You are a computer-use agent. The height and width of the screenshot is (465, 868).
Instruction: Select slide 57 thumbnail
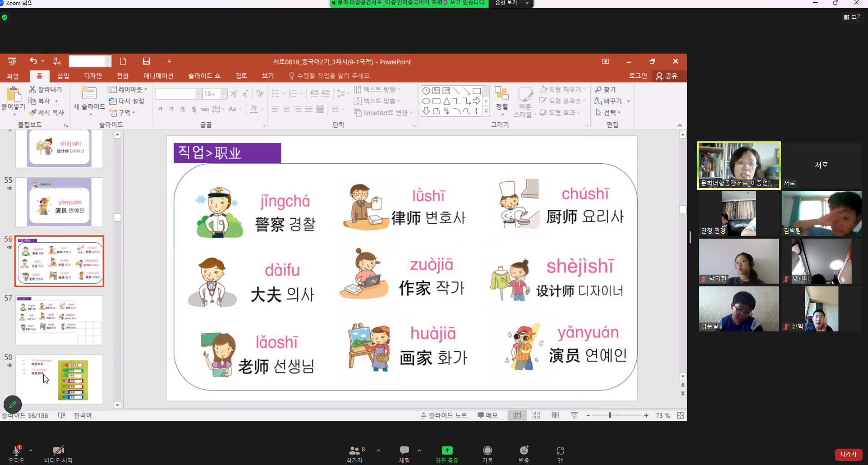coord(59,320)
